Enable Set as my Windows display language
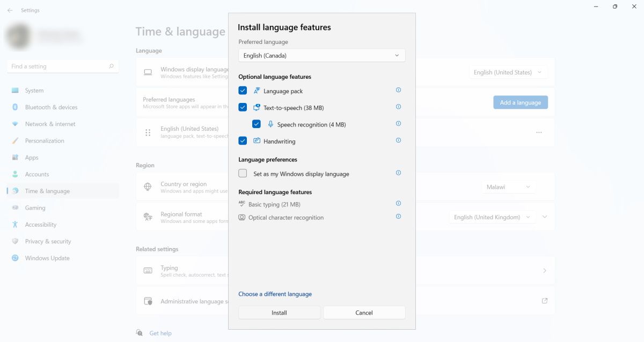 click(x=243, y=174)
